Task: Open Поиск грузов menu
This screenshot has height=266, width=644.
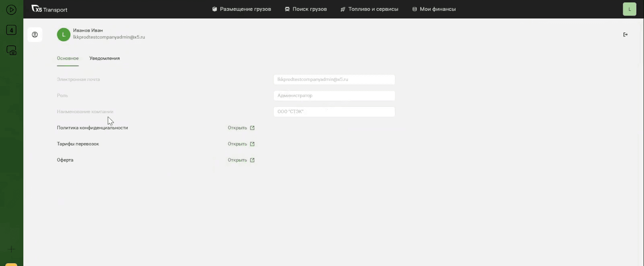Action: point(305,9)
